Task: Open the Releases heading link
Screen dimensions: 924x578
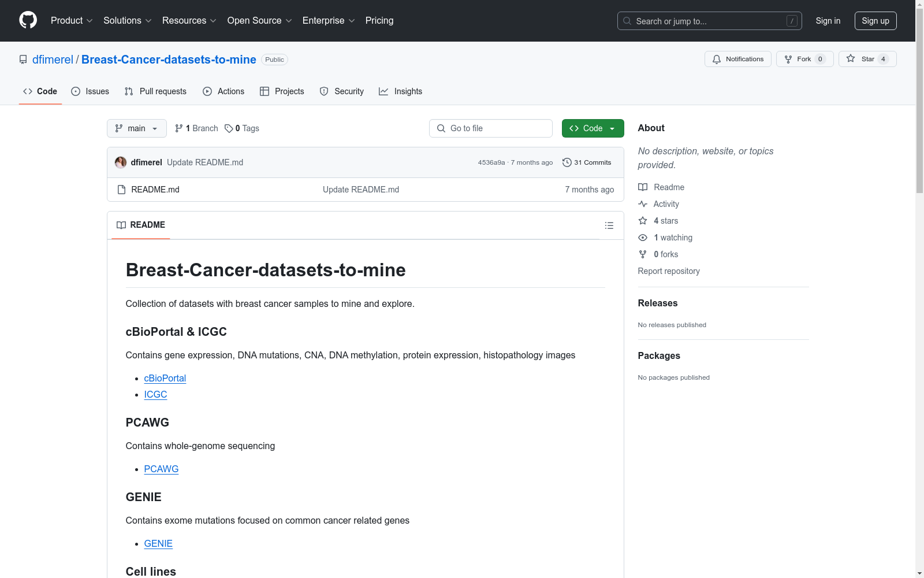Action: tap(658, 303)
